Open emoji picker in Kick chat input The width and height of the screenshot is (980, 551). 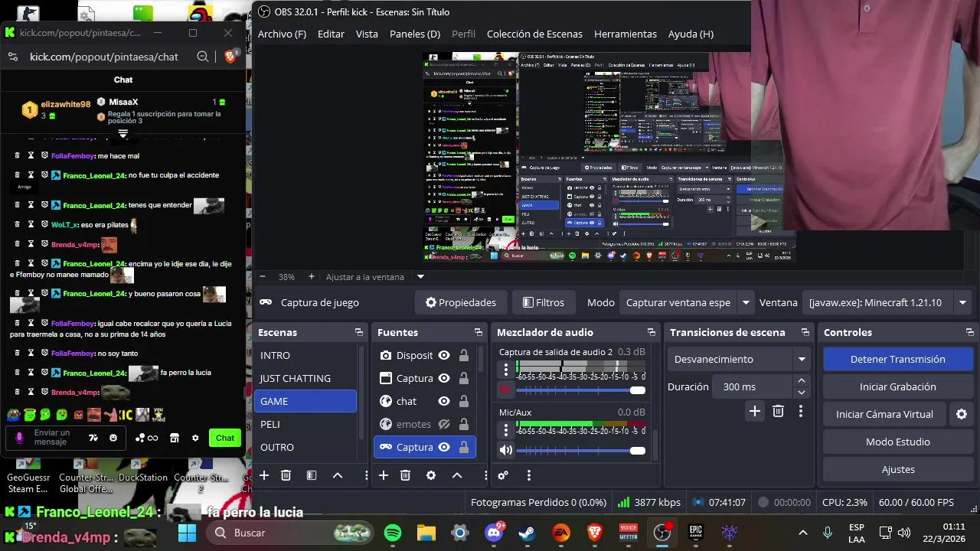tap(113, 438)
